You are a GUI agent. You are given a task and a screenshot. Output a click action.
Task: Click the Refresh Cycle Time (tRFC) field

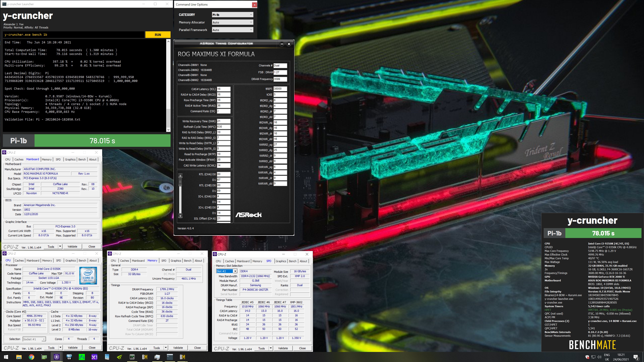tap(224, 127)
